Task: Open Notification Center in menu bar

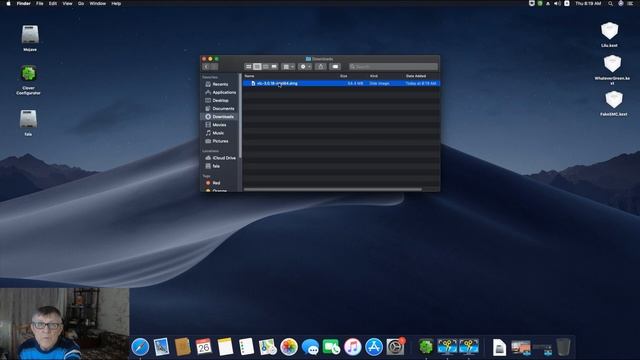Action: tap(631, 3)
